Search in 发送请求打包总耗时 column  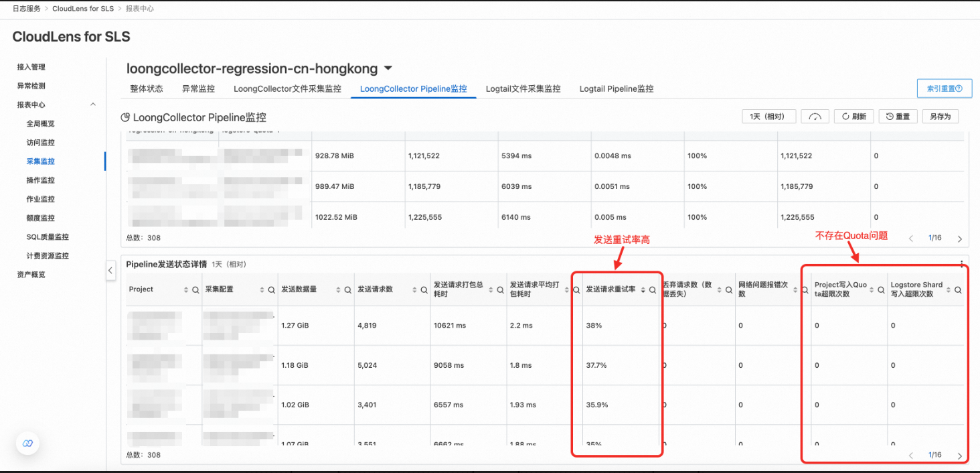point(500,290)
